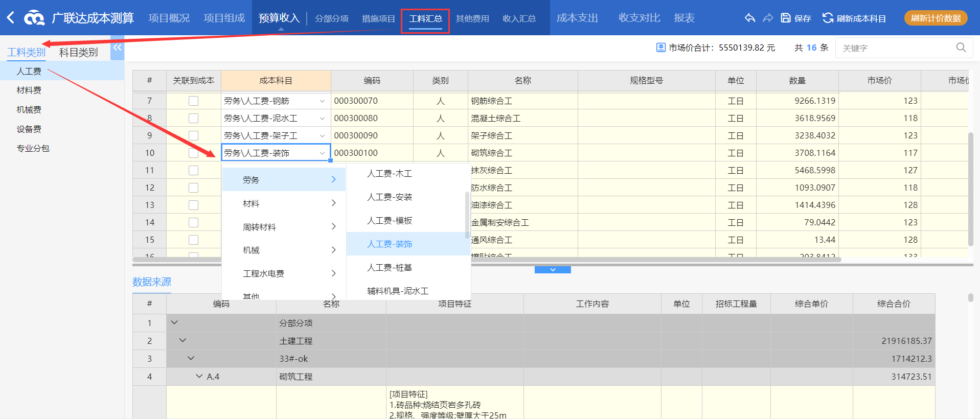Collapse the 土建工程 tree row
This screenshot has width=980, height=419.
point(183,340)
